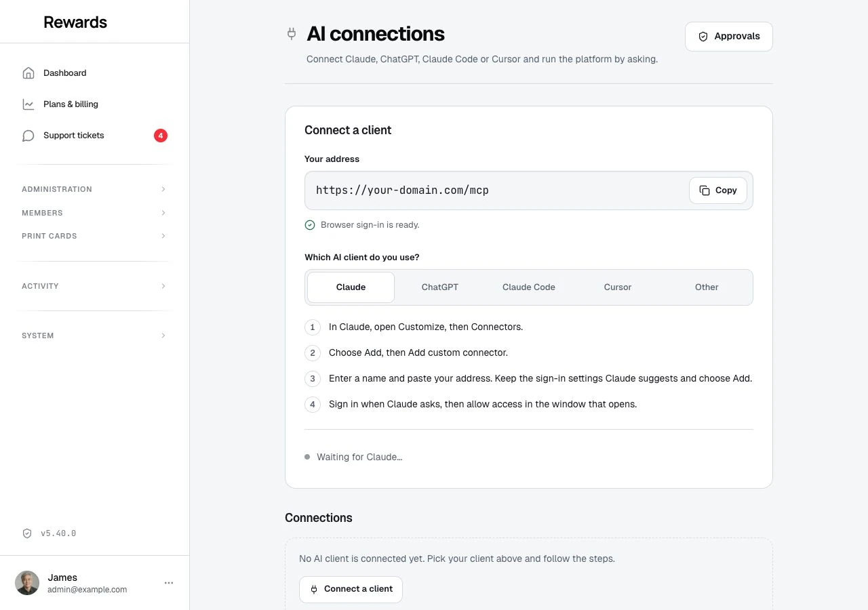Image resolution: width=868 pixels, height=610 pixels.
Task: Click the admin@example.com email text
Action: pyautogui.click(x=87, y=590)
